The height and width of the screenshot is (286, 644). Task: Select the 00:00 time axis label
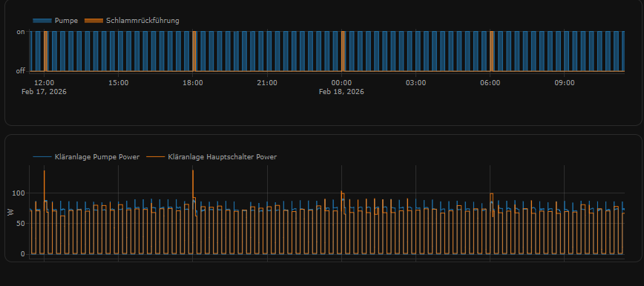(x=341, y=83)
